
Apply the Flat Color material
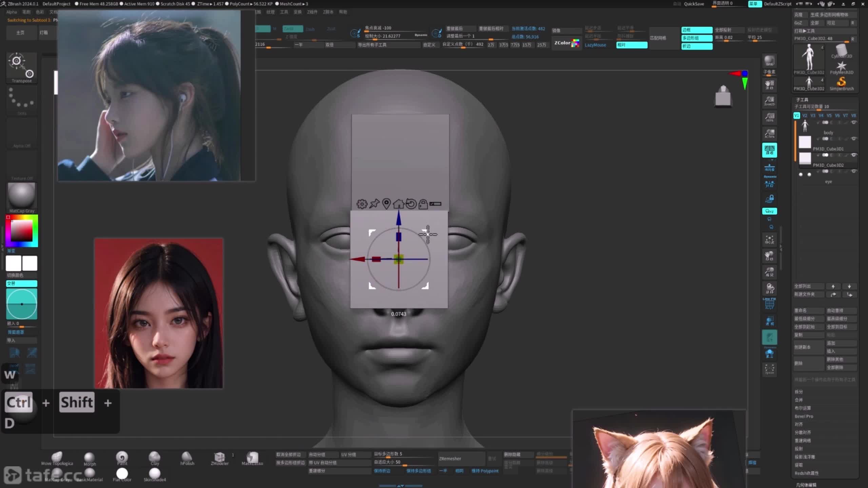pyautogui.click(x=122, y=474)
